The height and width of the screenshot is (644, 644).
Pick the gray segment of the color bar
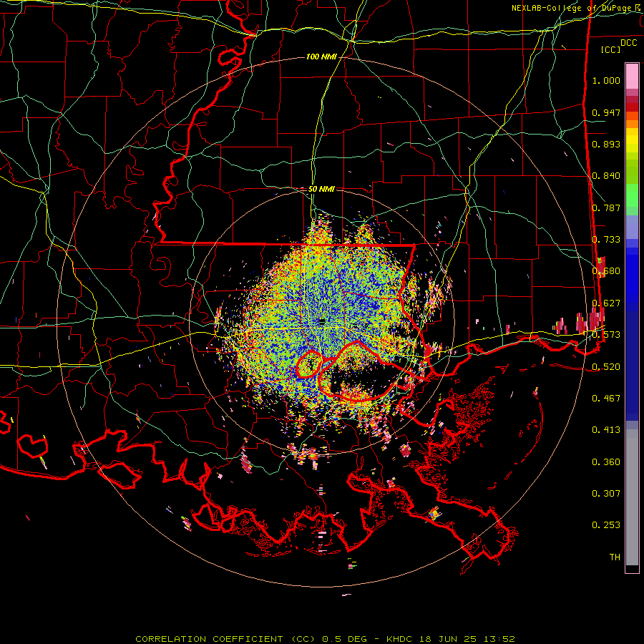[632, 497]
